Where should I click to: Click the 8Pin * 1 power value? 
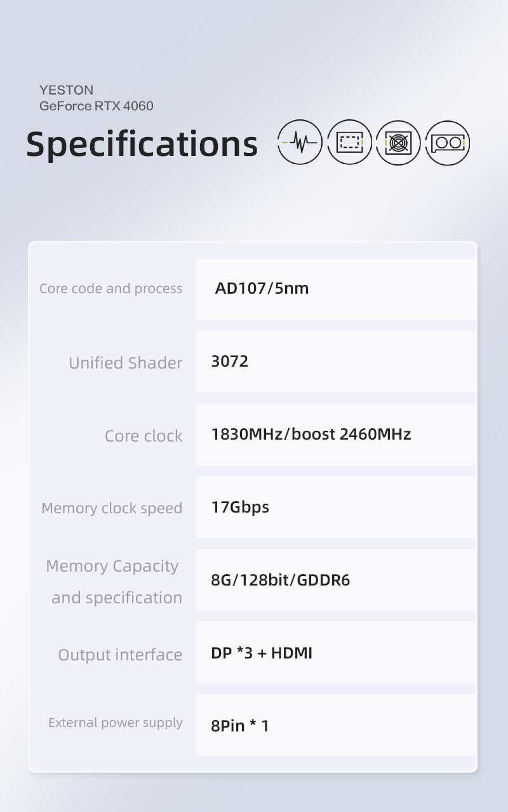(240, 726)
